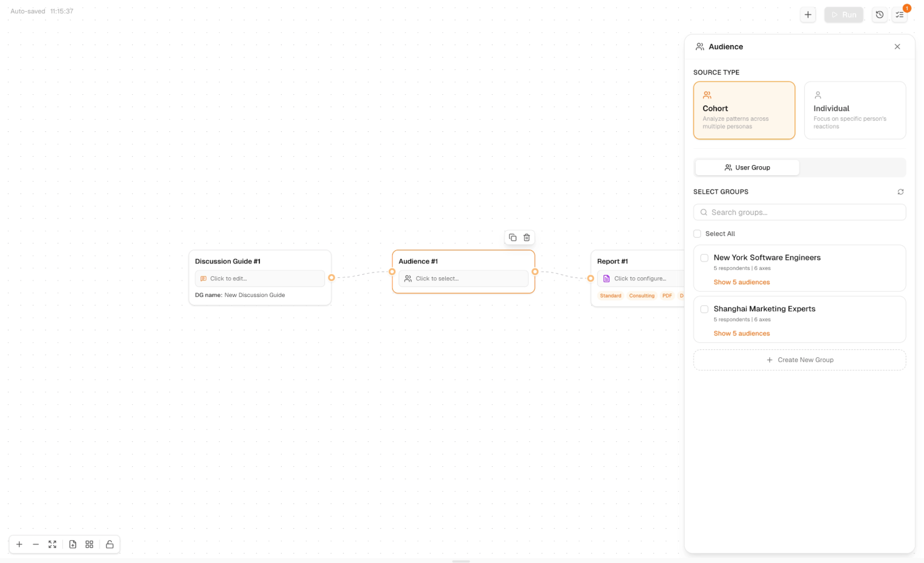This screenshot has width=924, height=563.
Task: Click the add node plus icon
Action: point(808,15)
